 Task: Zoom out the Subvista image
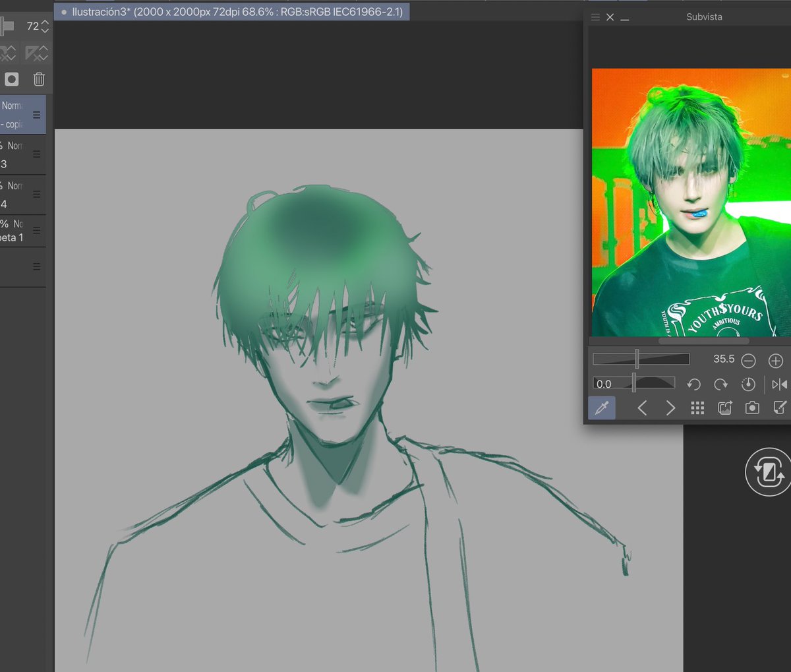(748, 361)
